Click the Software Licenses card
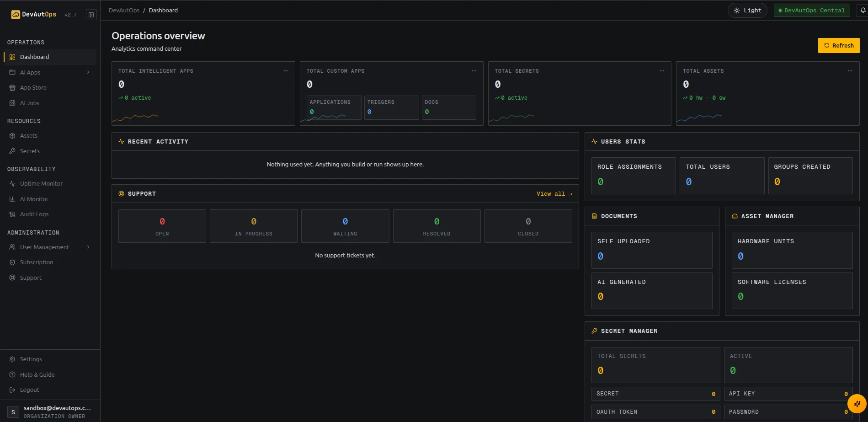 (x=792, y=291)
